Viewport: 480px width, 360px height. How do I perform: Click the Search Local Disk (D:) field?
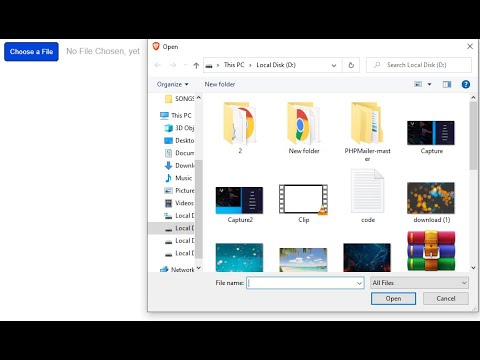tap(419, 65)
